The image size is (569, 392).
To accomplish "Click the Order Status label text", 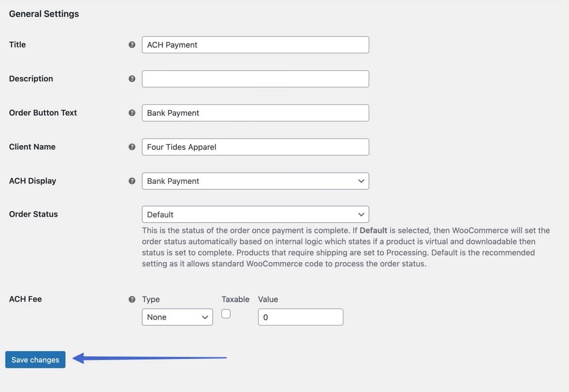I will [34, 214].
